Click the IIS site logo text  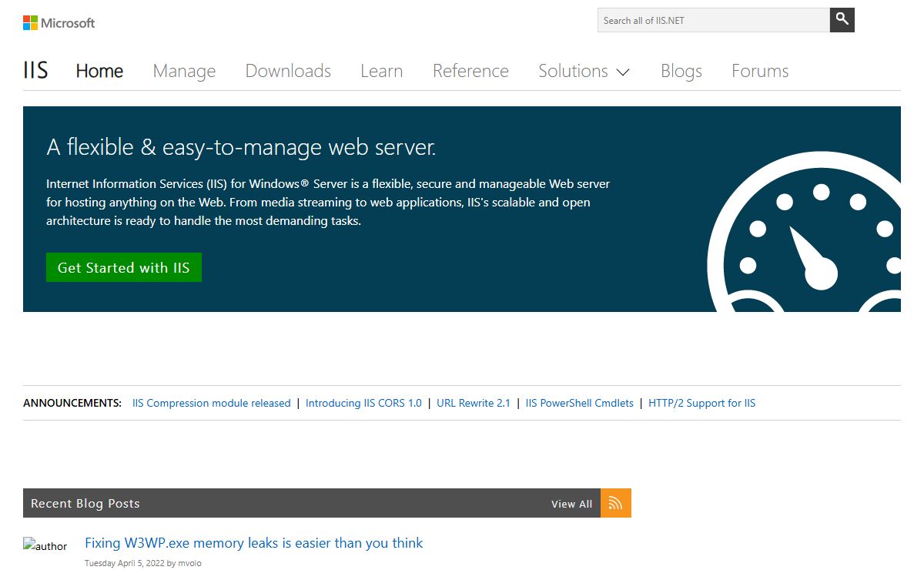coord(35,71)
